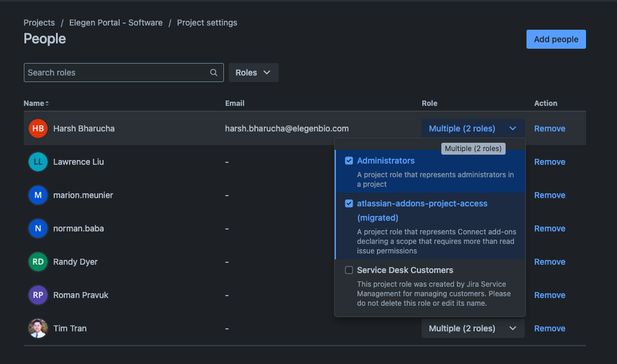Screen dimensions: 617x364
Task: Click the name norman.baba
Action: click(78, 228)
